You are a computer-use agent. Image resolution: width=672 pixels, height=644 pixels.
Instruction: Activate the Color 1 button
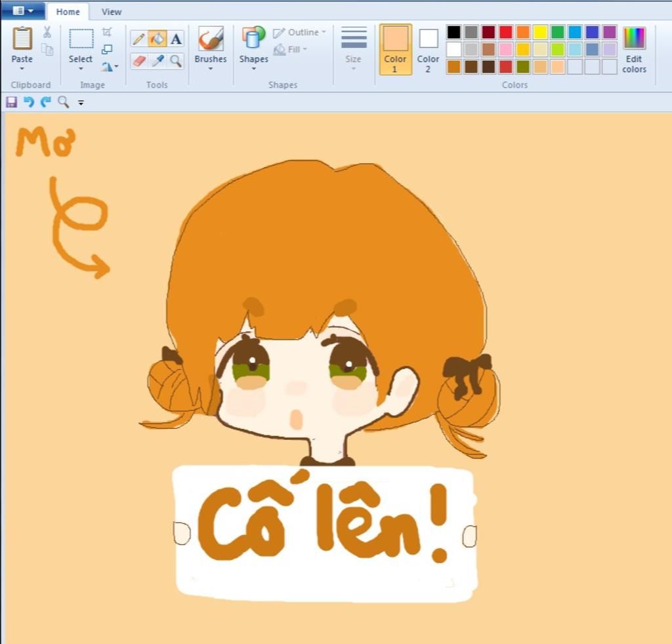click(394, 50)
